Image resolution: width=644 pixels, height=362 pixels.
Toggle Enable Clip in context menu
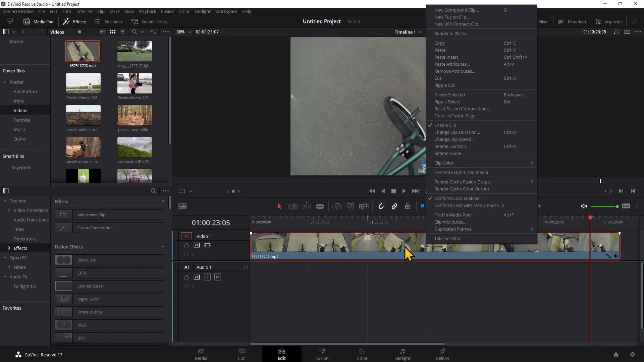[x=445, y=125]
